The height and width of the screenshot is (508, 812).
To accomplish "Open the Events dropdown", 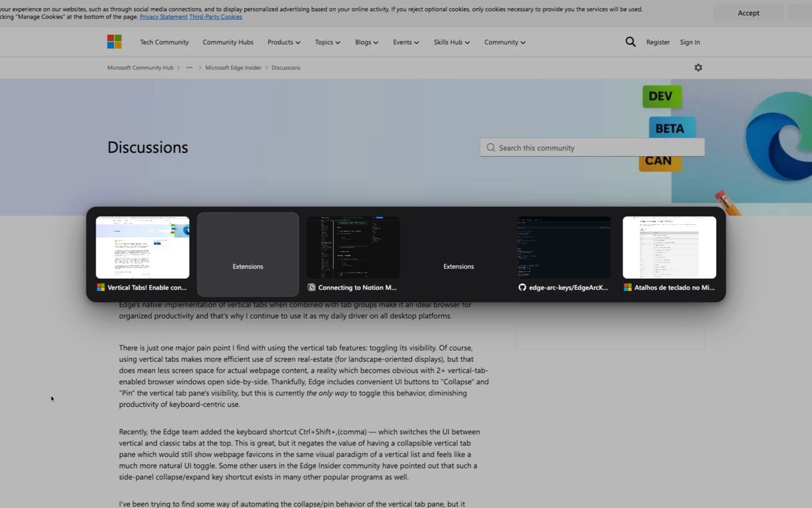I will [x=406, y=42].
